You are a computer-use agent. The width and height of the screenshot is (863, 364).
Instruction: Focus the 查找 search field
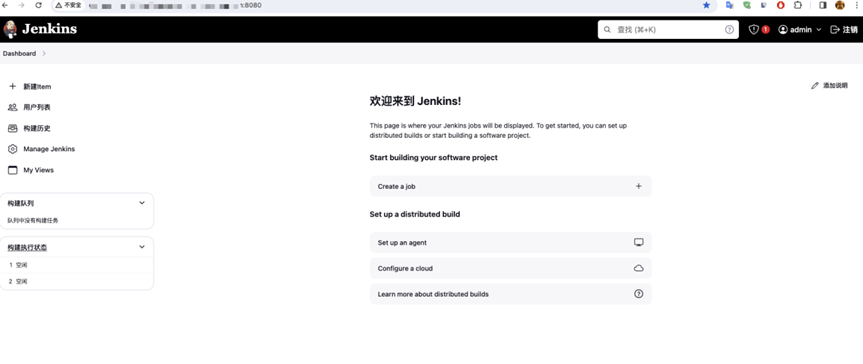668,30
